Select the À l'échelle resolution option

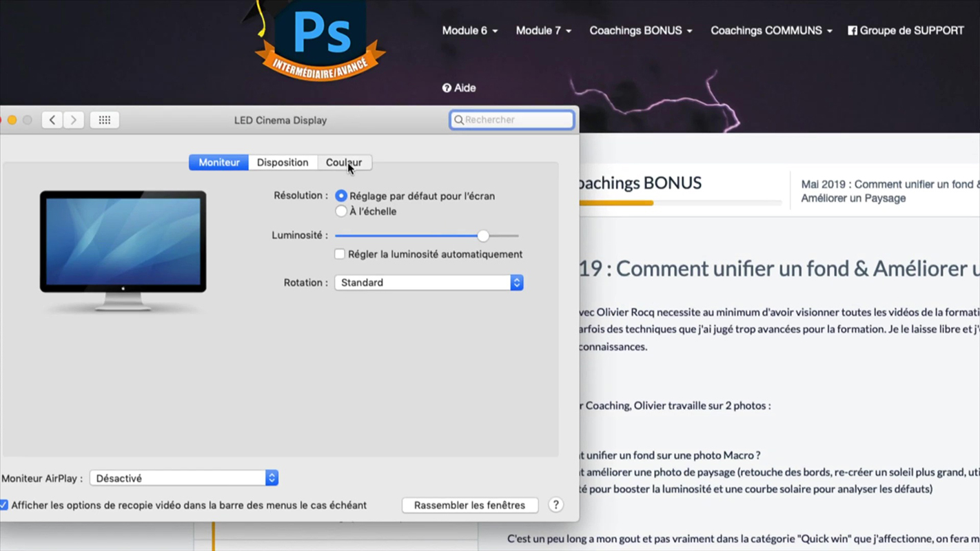pyautogui.click(x=341, y=211)
